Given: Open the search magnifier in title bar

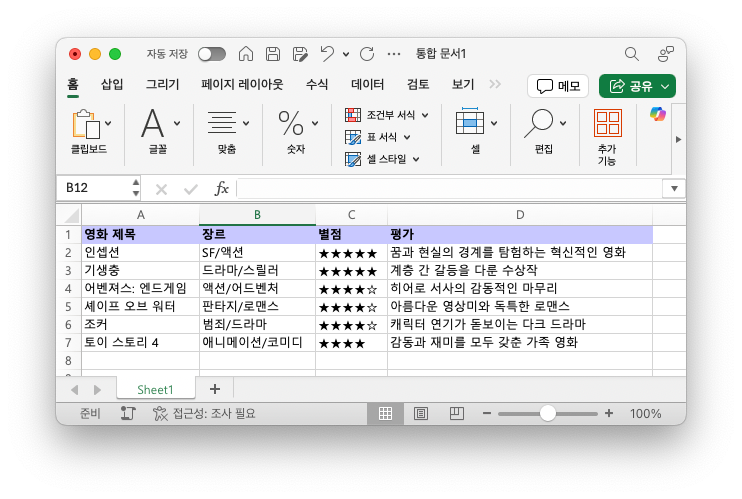Looking at the screenshot, I should click(x=631, y=54).
